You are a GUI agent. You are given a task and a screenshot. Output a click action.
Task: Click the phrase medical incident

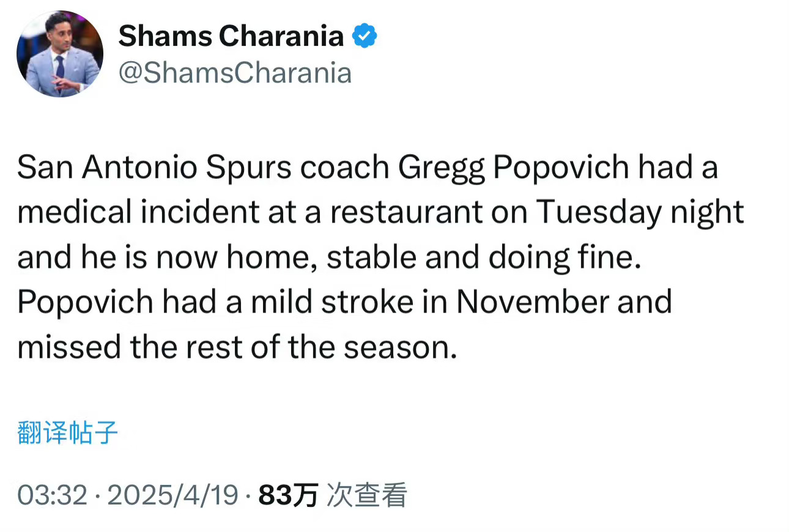point(138,212)
